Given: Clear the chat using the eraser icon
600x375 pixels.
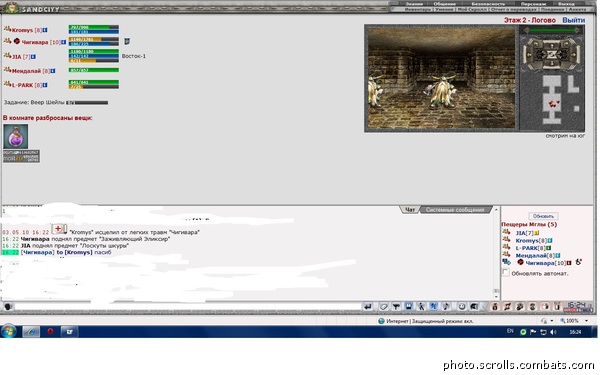Looking at the screenshot, I should coord(383,307).
